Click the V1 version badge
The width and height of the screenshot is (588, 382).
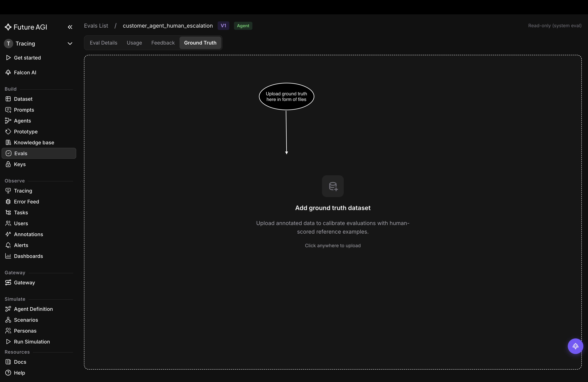tap(223, 26)
